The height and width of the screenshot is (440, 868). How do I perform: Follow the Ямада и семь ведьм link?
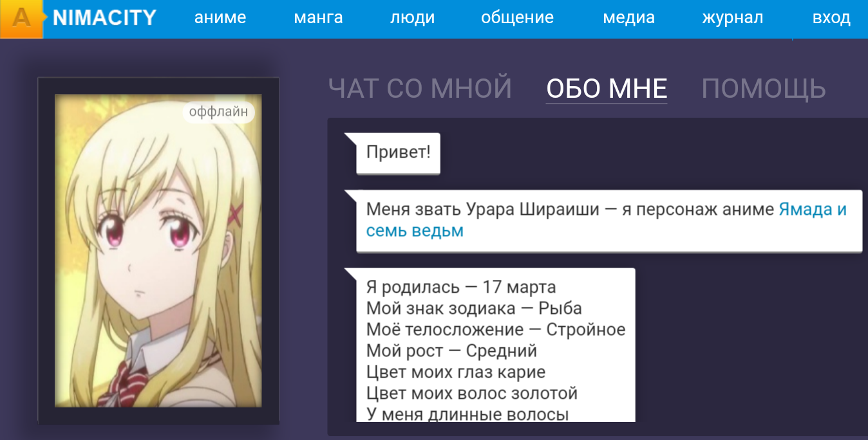[607, 220]
